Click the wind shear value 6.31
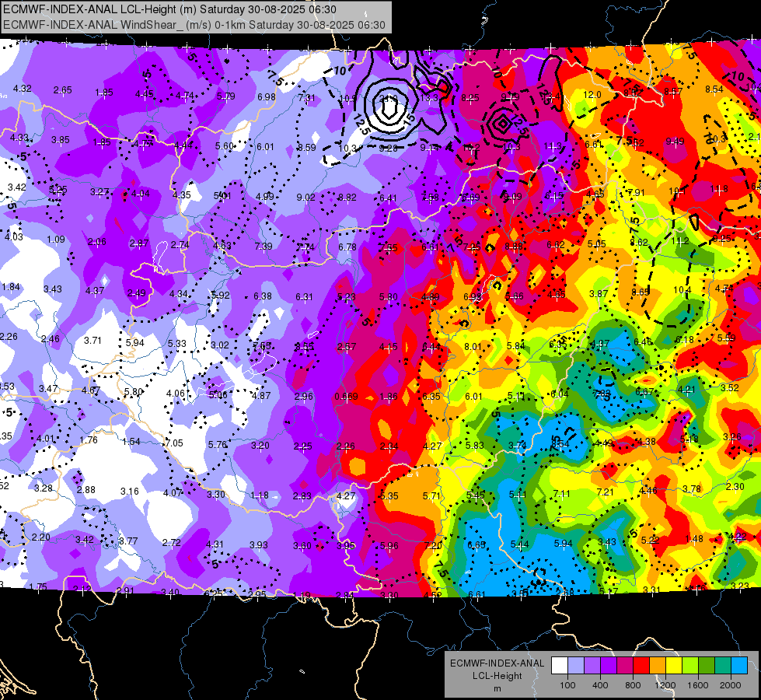 click(304, 297)
